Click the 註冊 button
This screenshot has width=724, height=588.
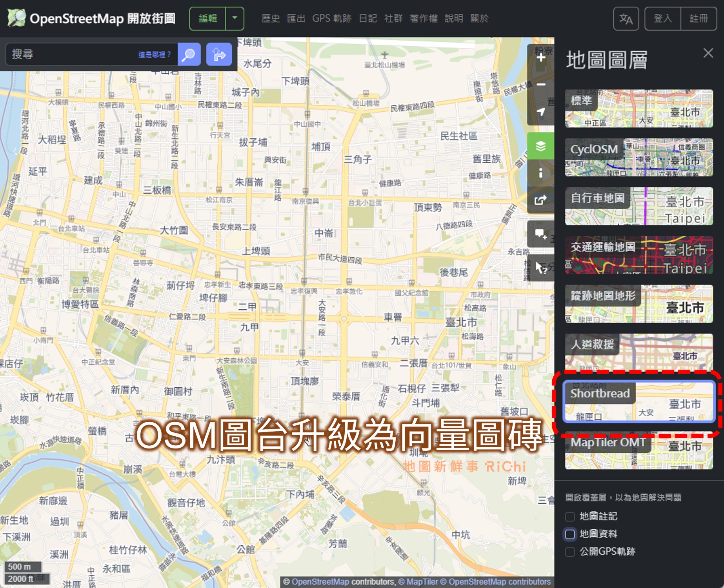[699, 18]
